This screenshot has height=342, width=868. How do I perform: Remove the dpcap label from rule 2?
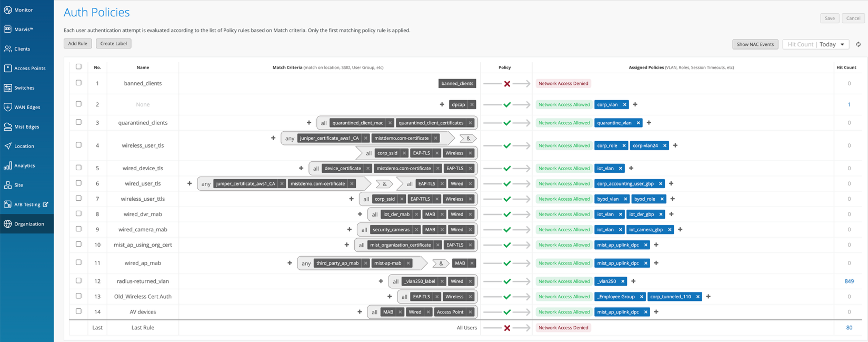click(x=472, y=105)
